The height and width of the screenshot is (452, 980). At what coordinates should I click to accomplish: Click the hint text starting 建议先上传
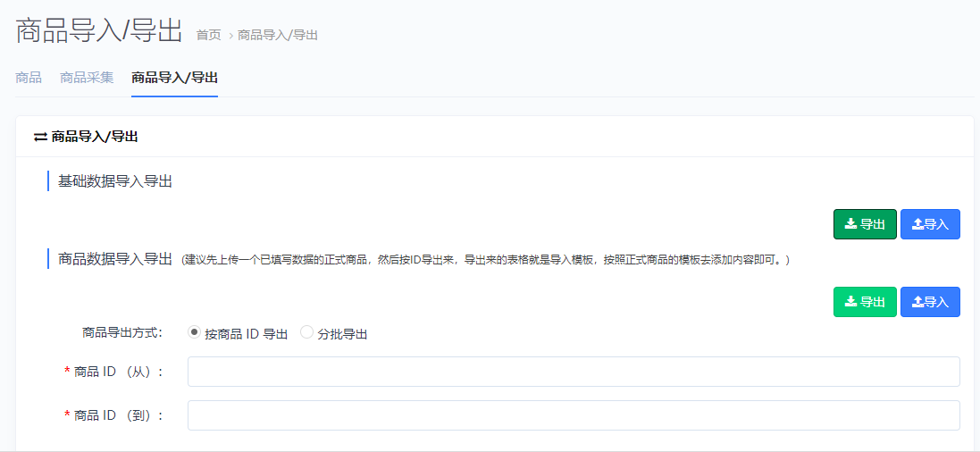[x=486, y=260]
